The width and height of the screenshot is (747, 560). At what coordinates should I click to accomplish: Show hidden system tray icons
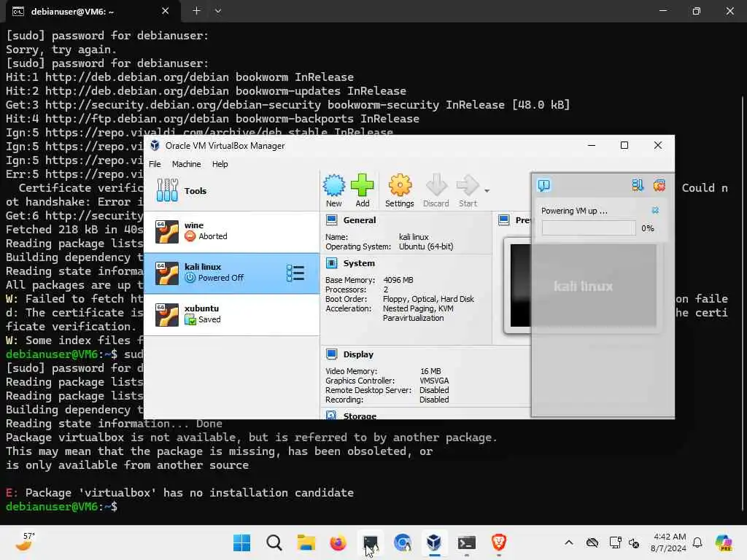click(x=569, y=542)
